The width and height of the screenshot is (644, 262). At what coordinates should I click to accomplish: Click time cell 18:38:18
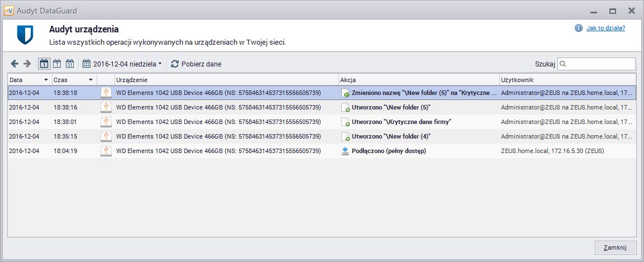click(x=65, y=93)
